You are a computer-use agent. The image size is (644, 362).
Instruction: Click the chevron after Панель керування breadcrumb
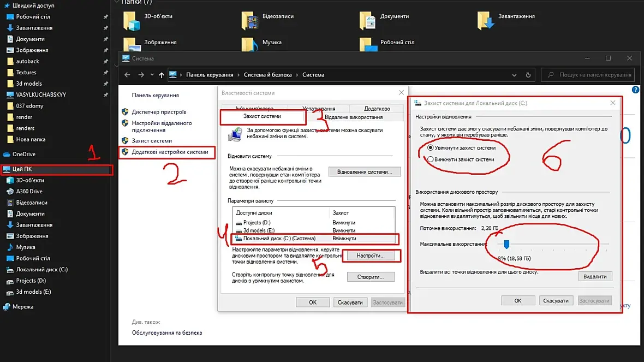(238, 75)
